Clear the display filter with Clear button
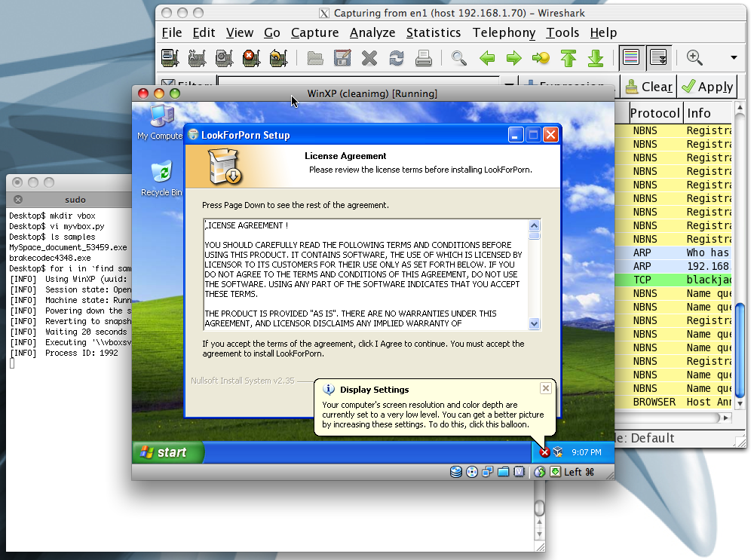 pyautogui.click(x=648, y=87)
